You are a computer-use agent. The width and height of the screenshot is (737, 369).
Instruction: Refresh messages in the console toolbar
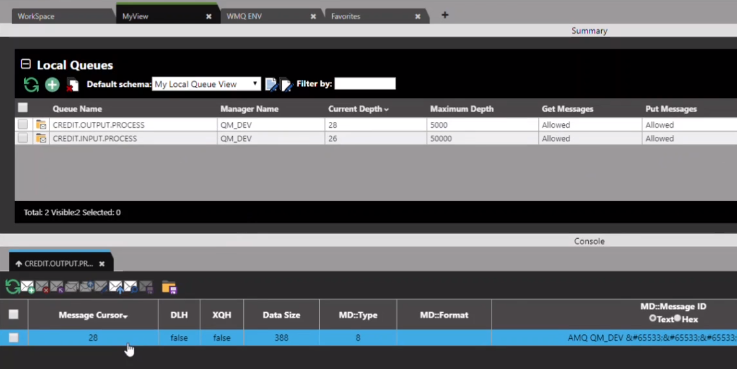coord(13,287)
